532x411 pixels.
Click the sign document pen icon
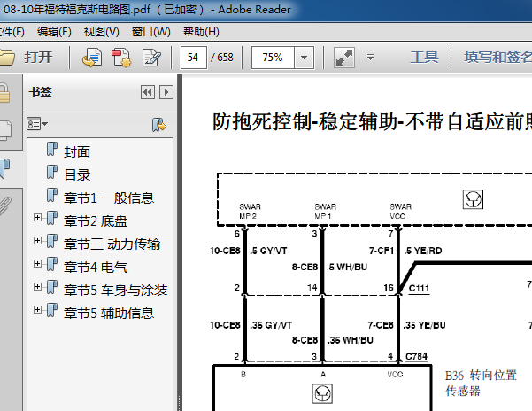pos(151,58)
